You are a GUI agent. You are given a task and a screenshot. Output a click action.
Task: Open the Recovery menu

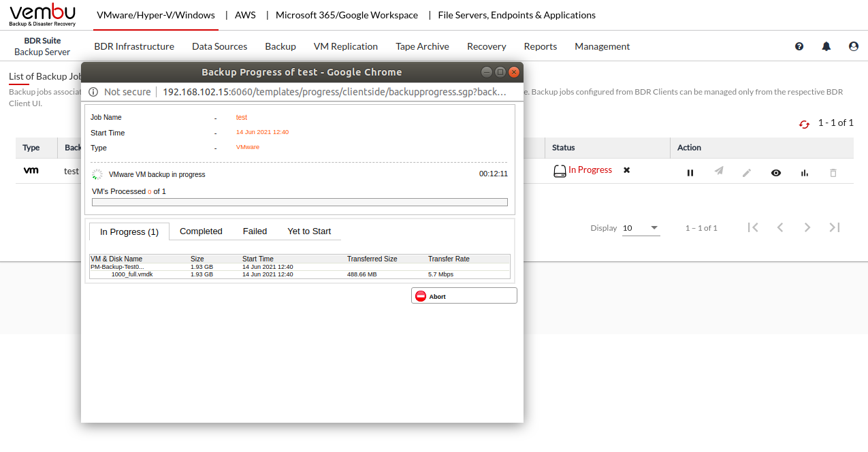coord(486,46)
